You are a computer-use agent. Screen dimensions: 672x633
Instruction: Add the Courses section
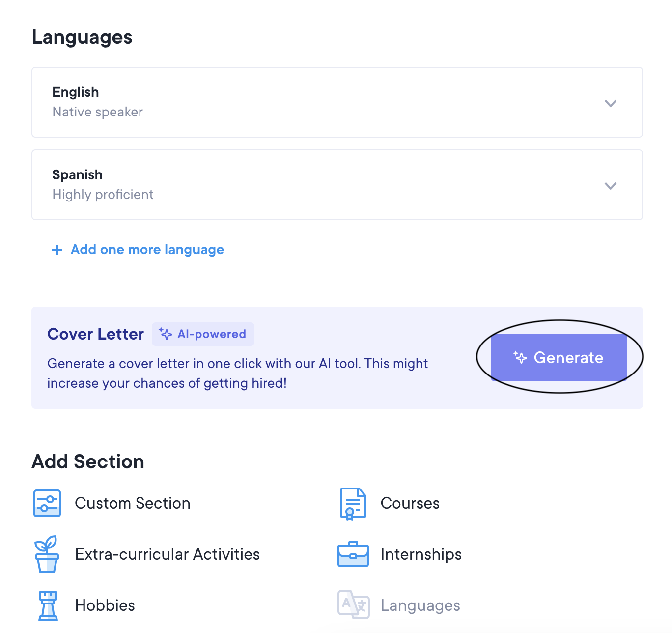[x=410, y=503]
